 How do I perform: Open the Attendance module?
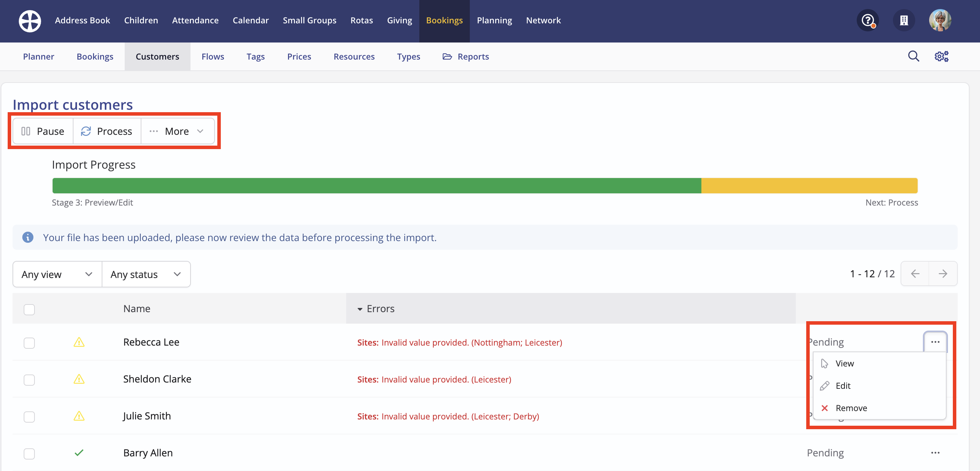pyautogui.click(x=195, y=20)
